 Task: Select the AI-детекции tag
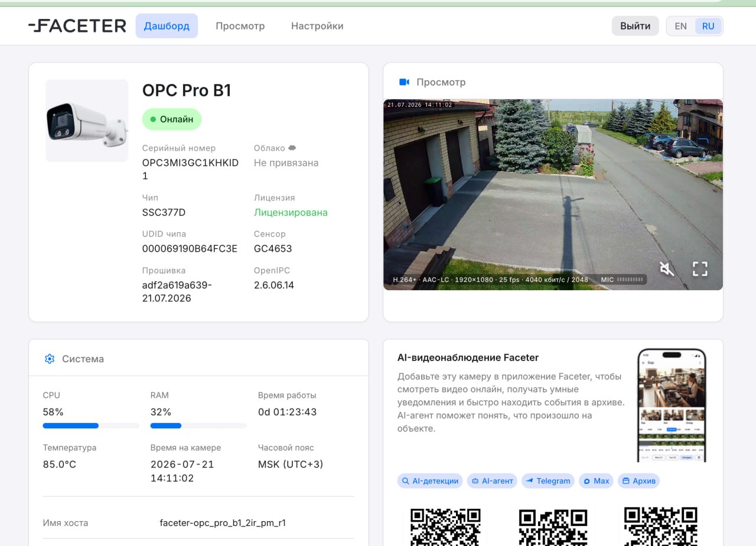click(x=430, y=481)
